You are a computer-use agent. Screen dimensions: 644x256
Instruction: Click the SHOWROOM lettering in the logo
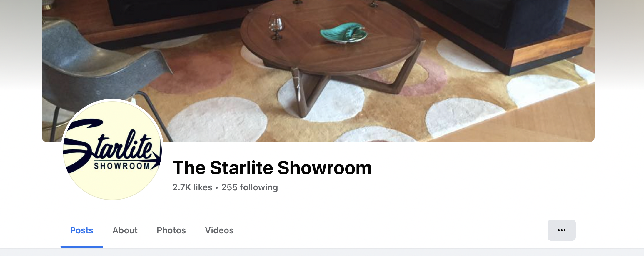point(122,166)
